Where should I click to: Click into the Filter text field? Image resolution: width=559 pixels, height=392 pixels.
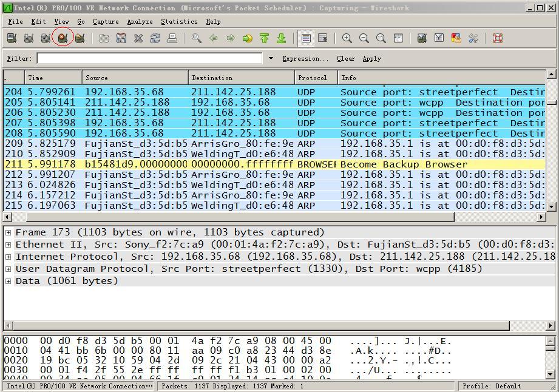pos(149,58)
